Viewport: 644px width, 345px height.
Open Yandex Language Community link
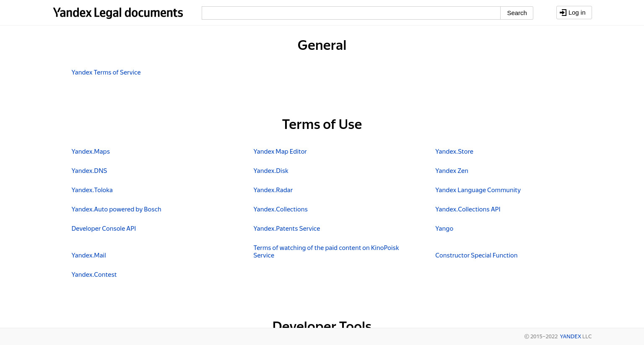478,190
